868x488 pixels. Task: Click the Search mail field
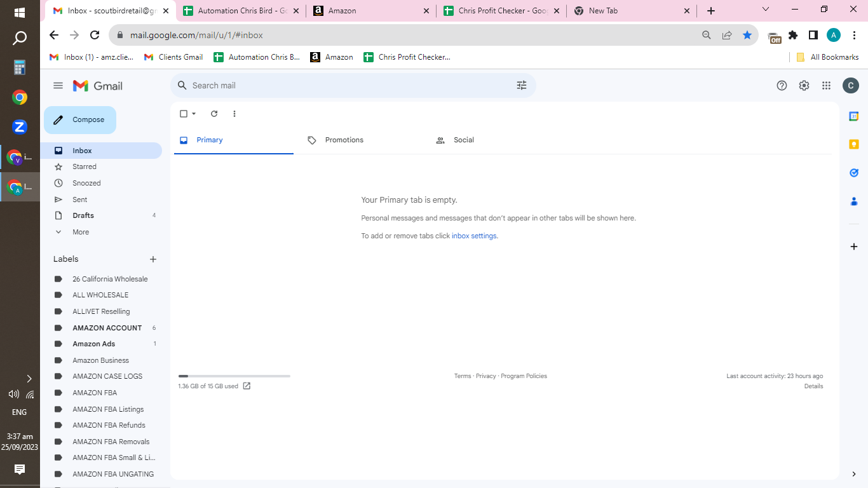(353, 85)
